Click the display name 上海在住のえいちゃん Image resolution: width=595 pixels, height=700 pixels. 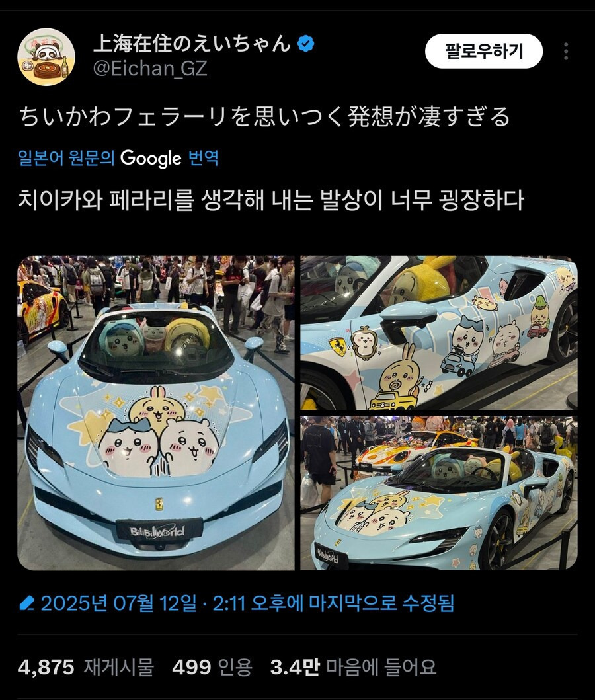click(192, 44)
